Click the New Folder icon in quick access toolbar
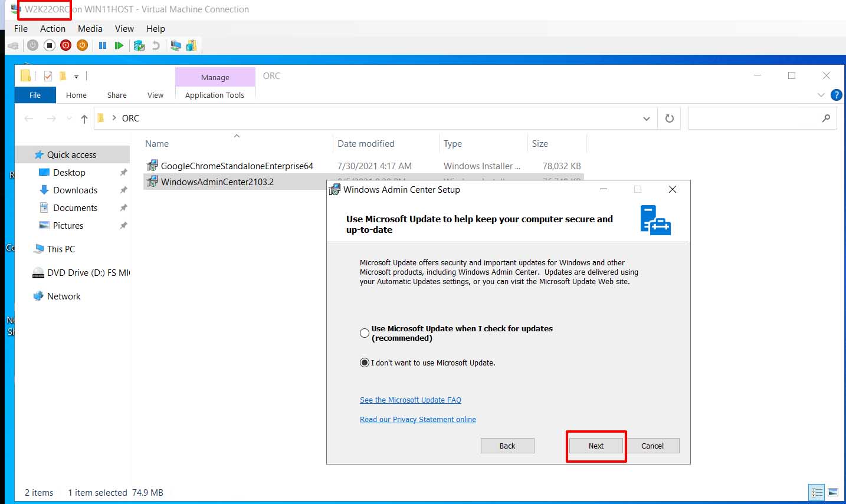This screenshot has height=504, width=846. coord(63,75)
